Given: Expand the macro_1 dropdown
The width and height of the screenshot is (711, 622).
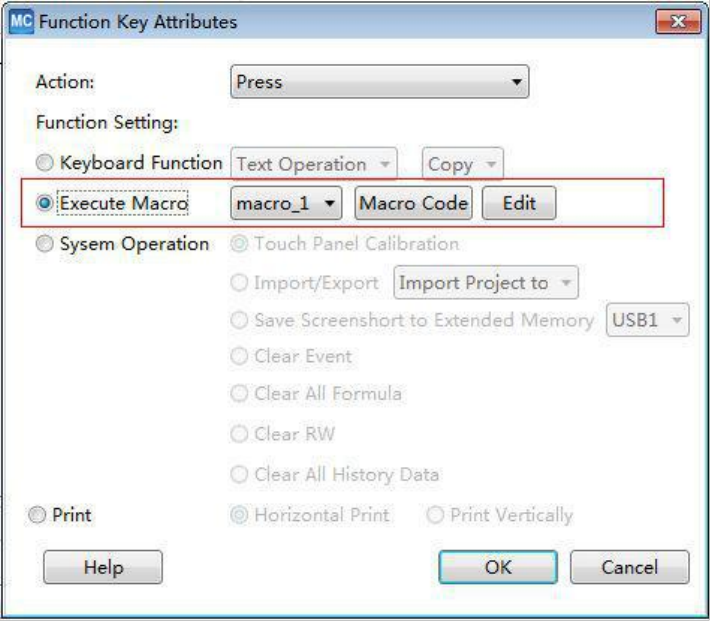Looking at the screenshot, I should [x=288, y=203].
